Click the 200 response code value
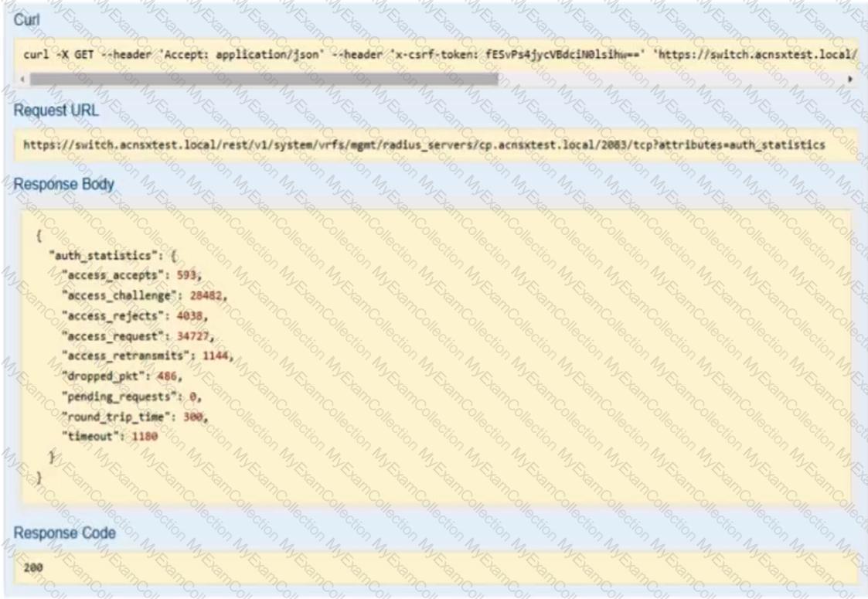Image resolution: width=868 pixels, height=599 pixels. point(33,567)
